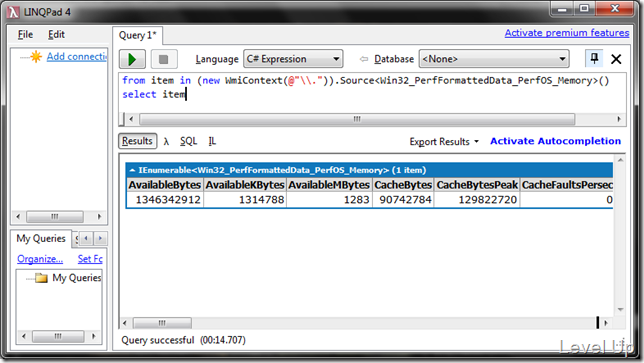Image resolution: width=644 pixels, height=363 pixels.
Task: Click the AvailableKBytes column header
Action: point(245,185)
